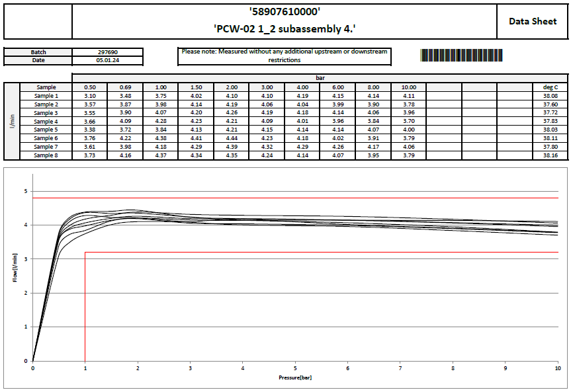The height and width of the screenshot is (392, 573).
Task: Click the 4.44 flow value for Sample 6
Action: [231, 138]
